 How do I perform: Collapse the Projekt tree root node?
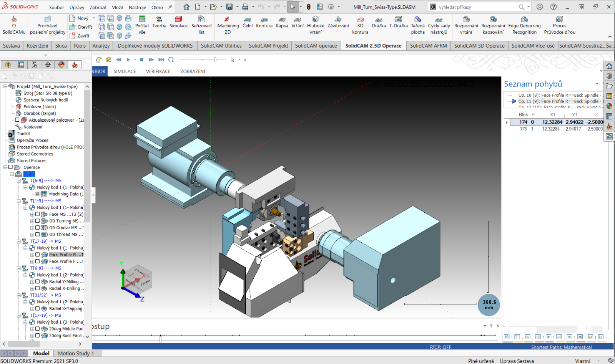[5, 86]
